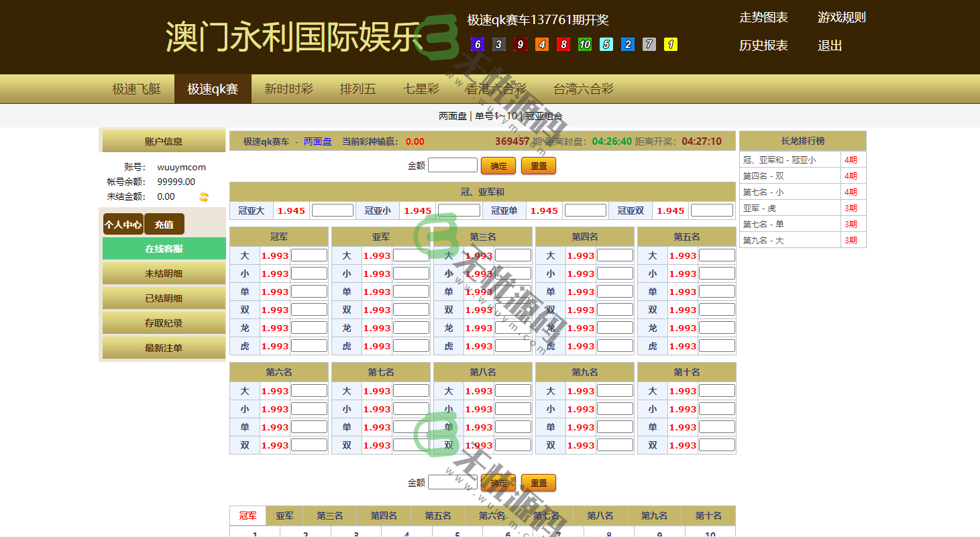Click the green number 10 lottery ball
980x537 pixels.
[585, 44]
